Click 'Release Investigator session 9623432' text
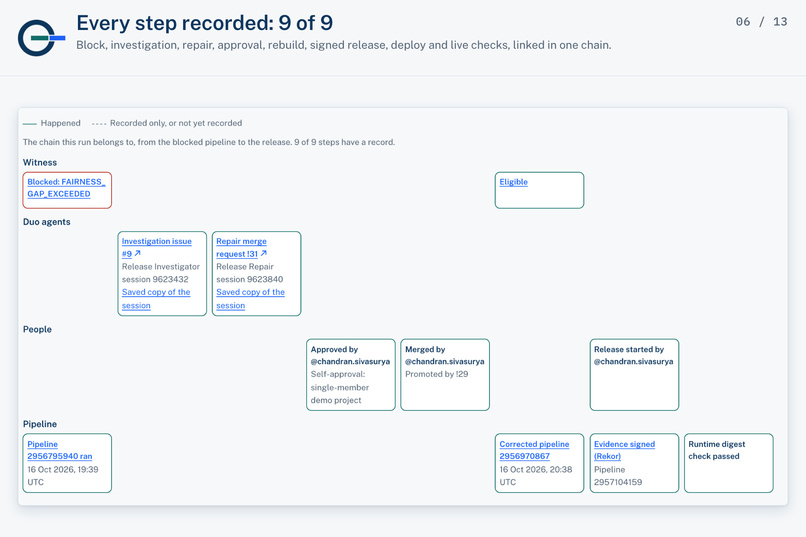 (160, 273)
